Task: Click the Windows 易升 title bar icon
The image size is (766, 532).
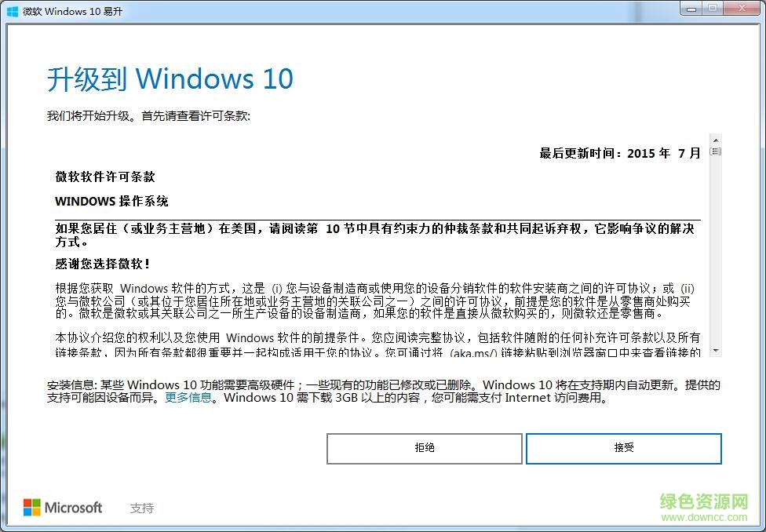Action: [11, 11]
